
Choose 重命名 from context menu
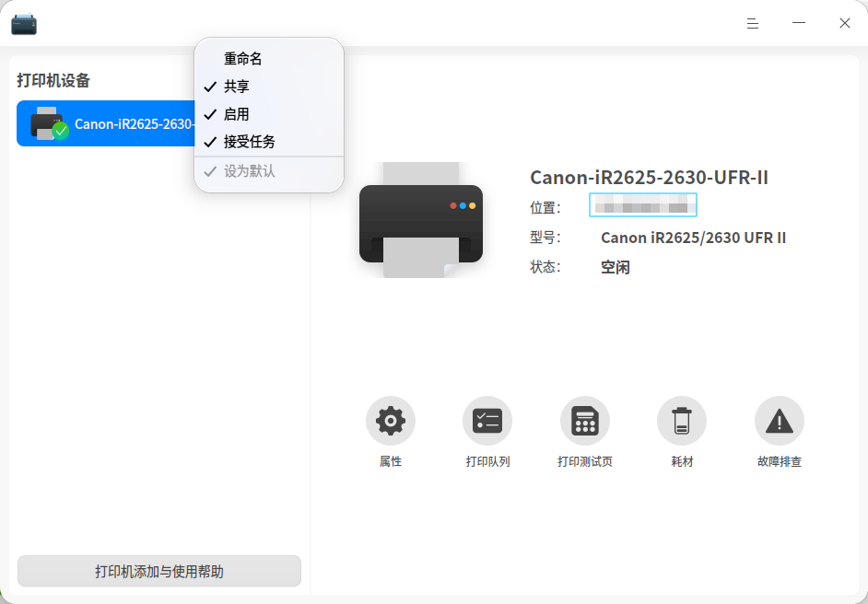pos(269,59)
